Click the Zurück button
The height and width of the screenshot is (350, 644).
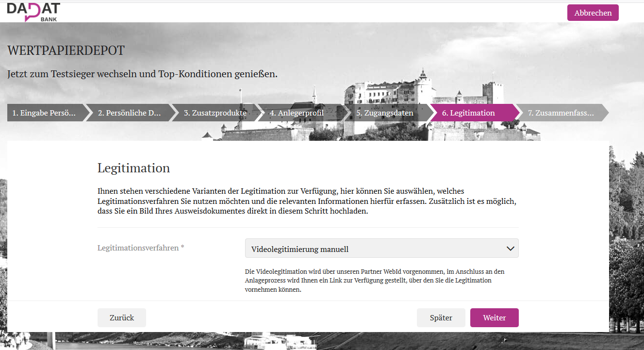pos(122,318)
